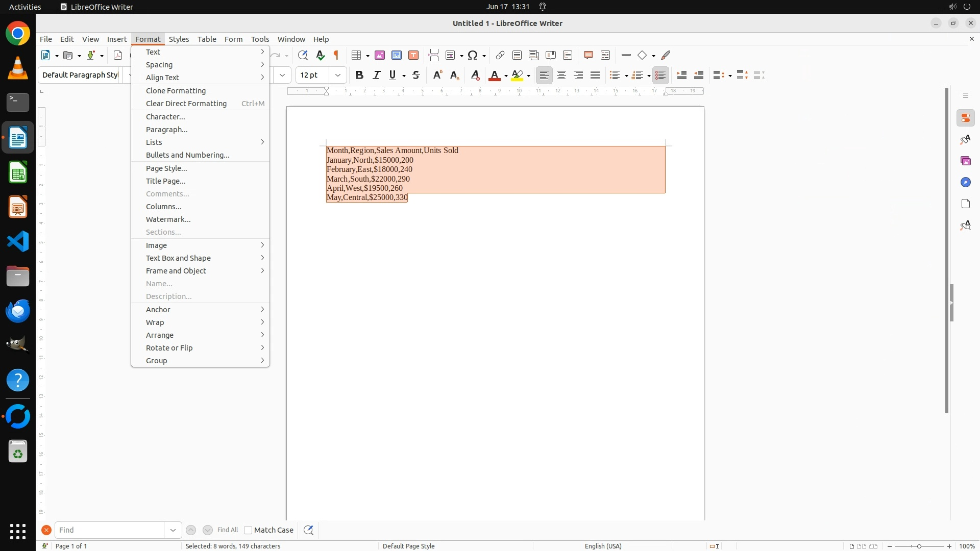Click the Insert Comment icon
The width and height of the screenshot is (980, 551).
pos(588,55)
